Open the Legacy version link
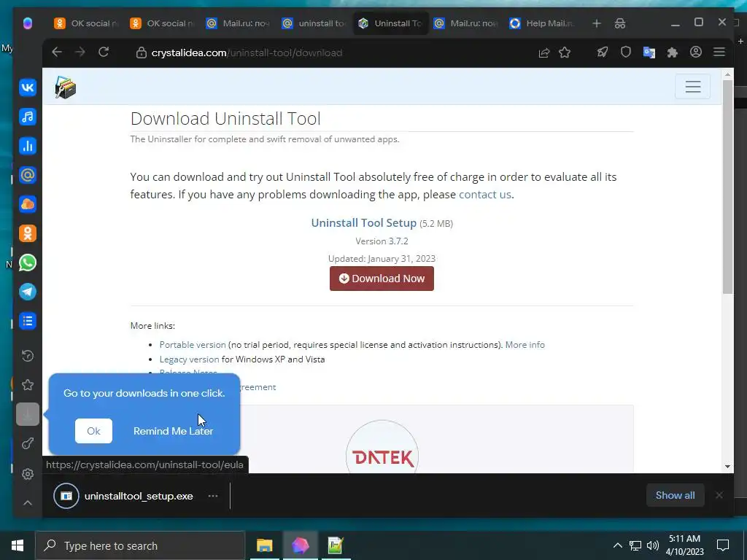 [x=189, y=359]
